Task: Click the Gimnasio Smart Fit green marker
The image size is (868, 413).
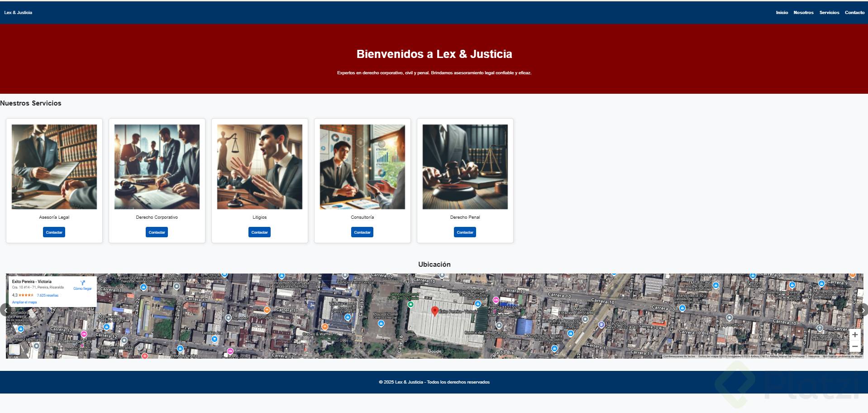Action: point(411,305)
